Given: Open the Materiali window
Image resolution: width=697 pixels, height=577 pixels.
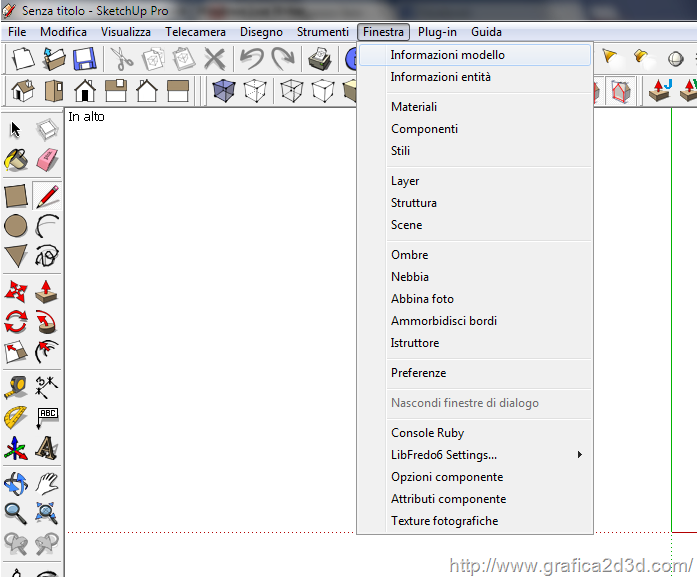Looking at the screenshot, I should [x=414, y=107].
